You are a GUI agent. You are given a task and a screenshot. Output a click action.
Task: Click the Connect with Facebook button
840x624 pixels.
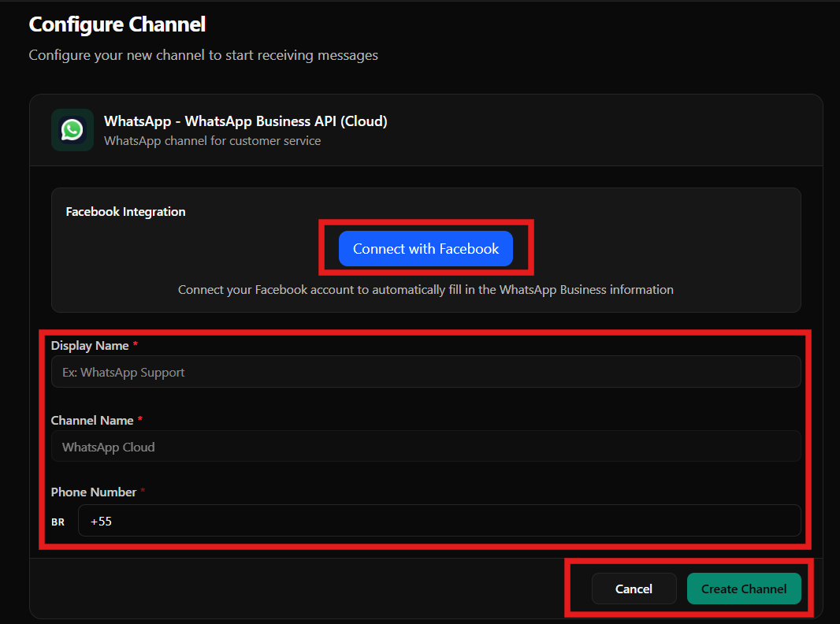tap(426, 248)
